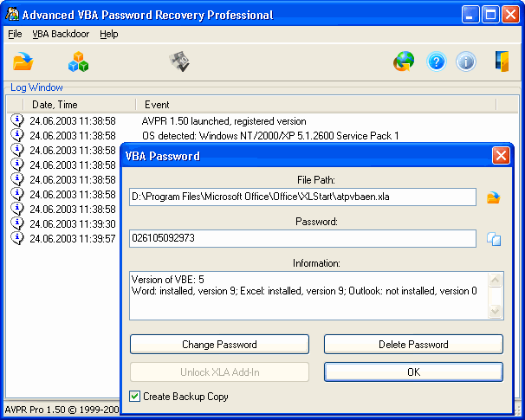The height and width of the screenshot is (420, 525).
Task: Click the Delete Password button
Action: 413,345
